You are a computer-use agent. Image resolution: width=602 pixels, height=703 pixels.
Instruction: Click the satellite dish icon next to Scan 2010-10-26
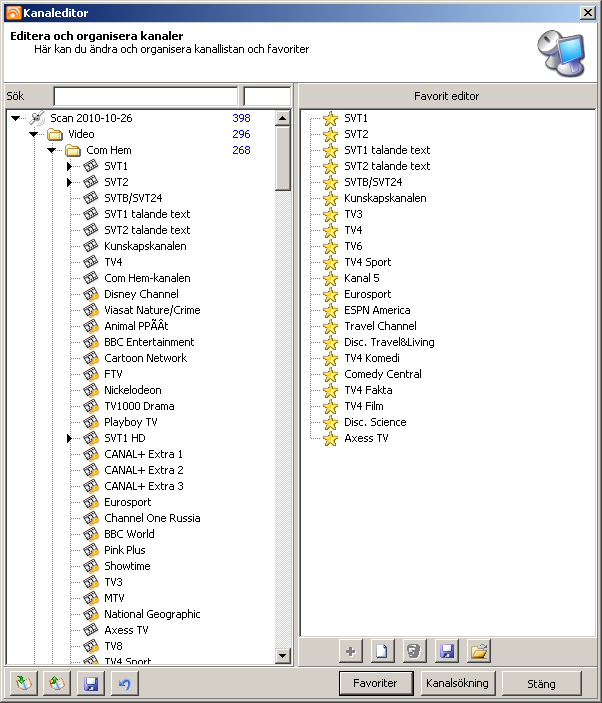tap(37, 118)
